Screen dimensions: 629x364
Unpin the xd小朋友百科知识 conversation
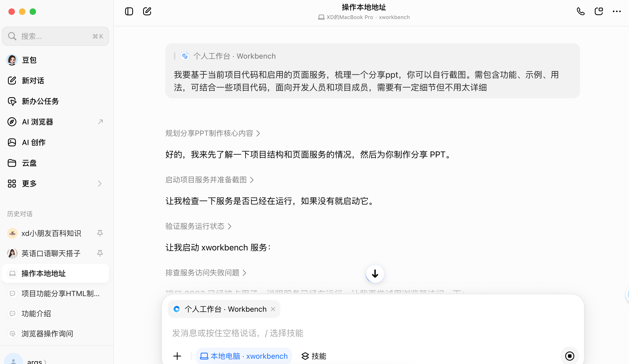[x=100, y=233]
